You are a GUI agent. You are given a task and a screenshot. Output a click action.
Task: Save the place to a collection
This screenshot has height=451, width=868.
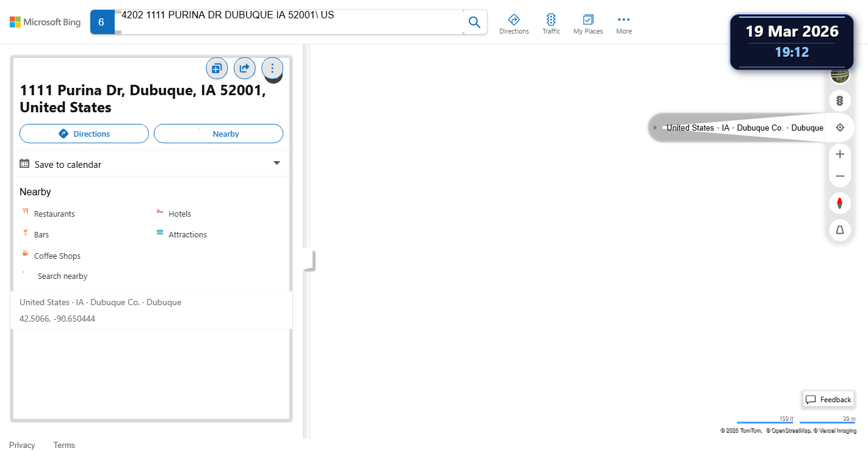pyautogui.click(x=217, y=68)
